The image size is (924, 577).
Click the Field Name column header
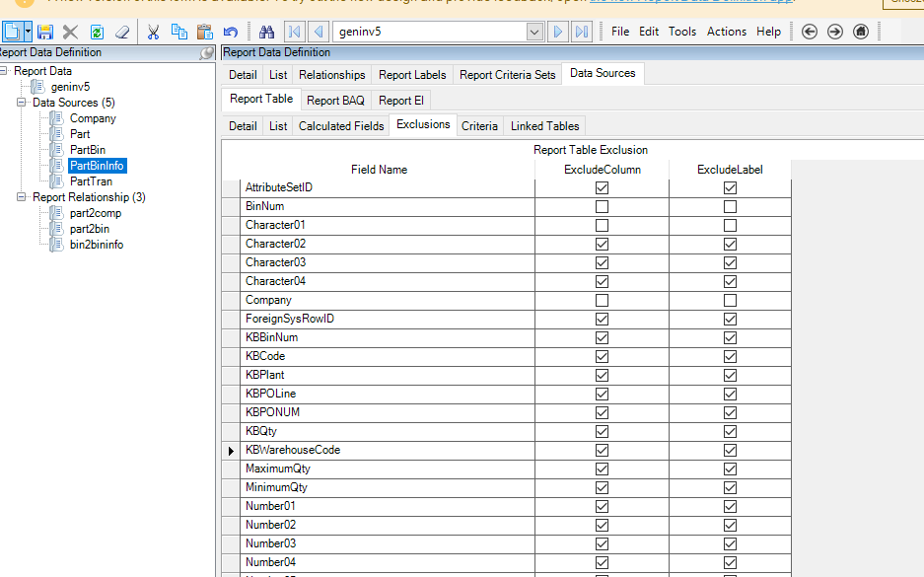(379, 170)
